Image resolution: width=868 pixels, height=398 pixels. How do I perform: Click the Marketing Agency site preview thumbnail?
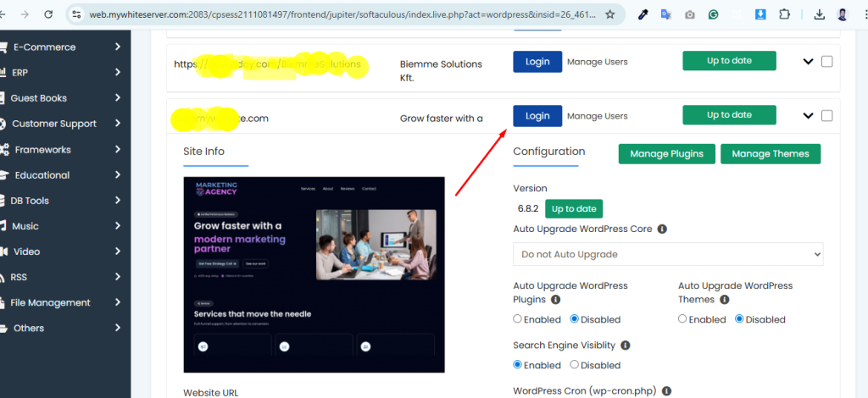point(314,274)
